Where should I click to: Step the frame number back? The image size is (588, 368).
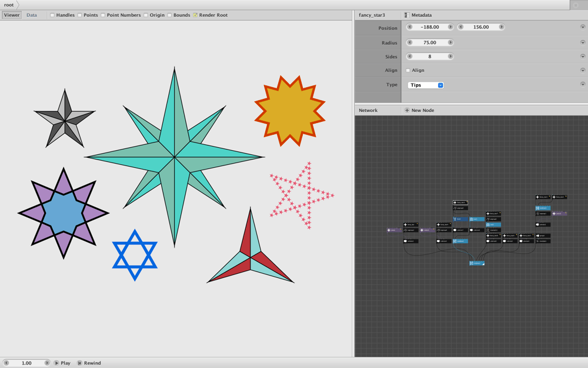6,363
